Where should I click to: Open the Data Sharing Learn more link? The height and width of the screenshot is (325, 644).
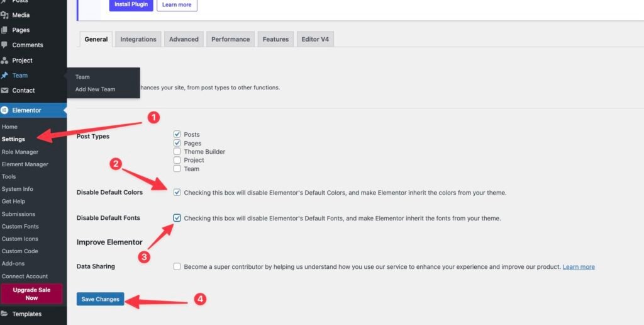point(579,267)
